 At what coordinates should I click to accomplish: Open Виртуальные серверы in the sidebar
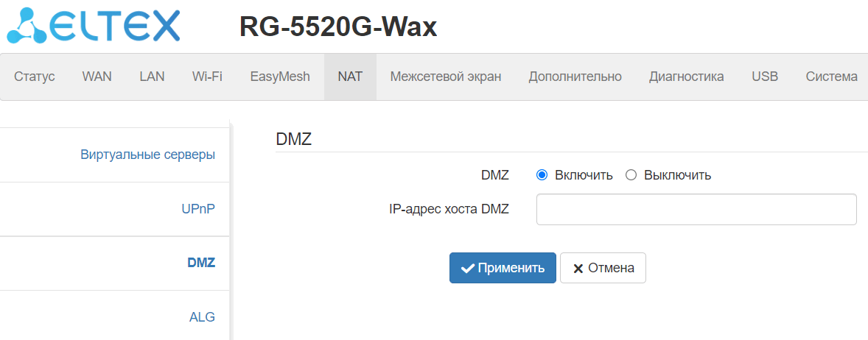147,155
